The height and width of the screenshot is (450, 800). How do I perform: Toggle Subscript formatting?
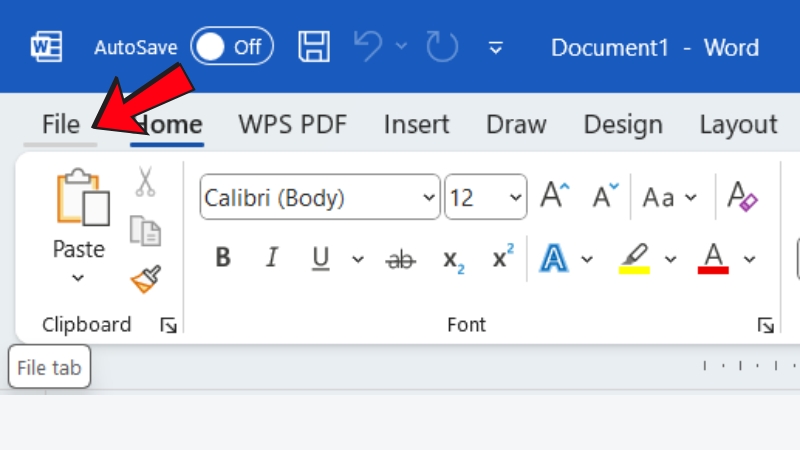[454, 261]
